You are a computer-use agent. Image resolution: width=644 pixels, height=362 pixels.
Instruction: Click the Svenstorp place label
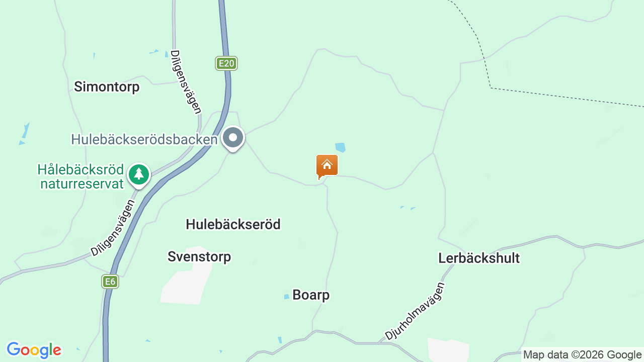click(x=199, y=256)
